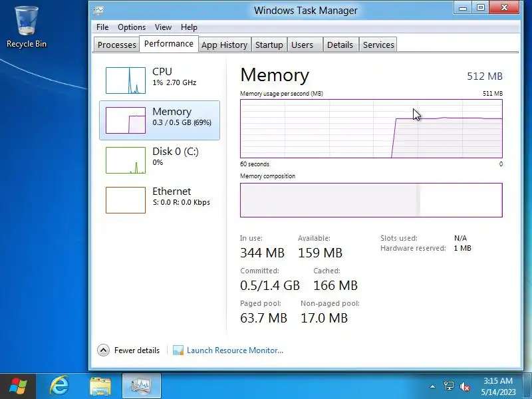Click the '0.5/1.4 GB' committed value
The image size is (532, 399).
click(270, 285)
